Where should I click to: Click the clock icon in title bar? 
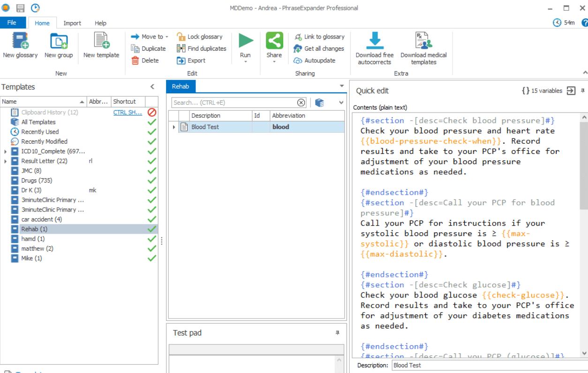pos(35,8)
